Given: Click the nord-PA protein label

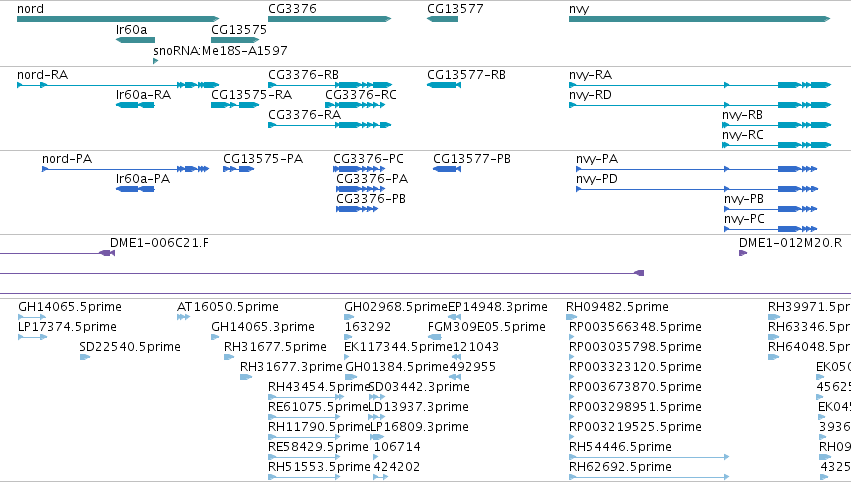Looking at the screenshot, I should [67, 159].
